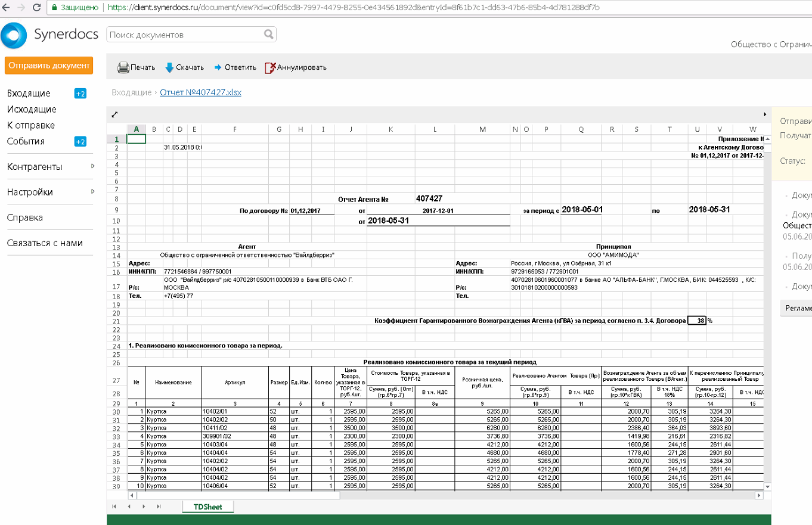This screenshot has height=525, width=812.
Task: Click the horizontal scrollbar under the spreadsheet
Action: 238,495
